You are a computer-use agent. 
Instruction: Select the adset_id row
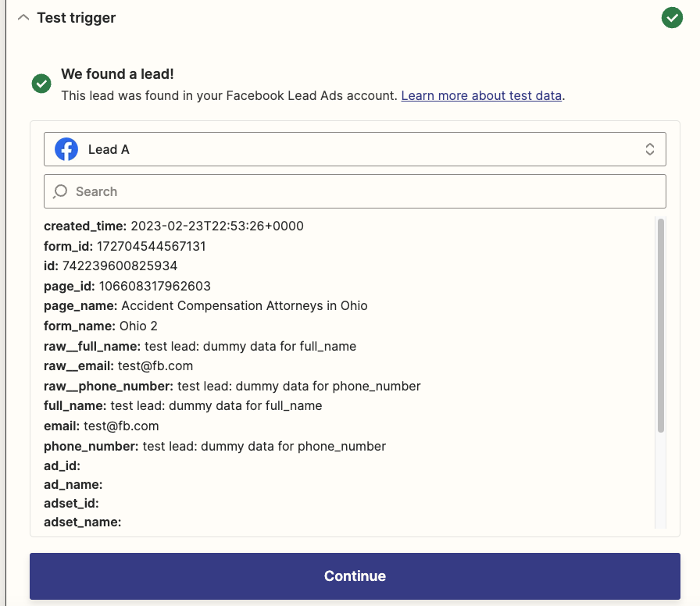(x=71, y=504)
